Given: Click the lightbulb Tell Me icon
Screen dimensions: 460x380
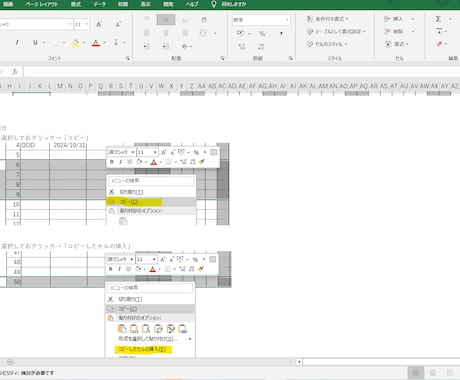Looking at the screenshot, I should pos(214,4).
